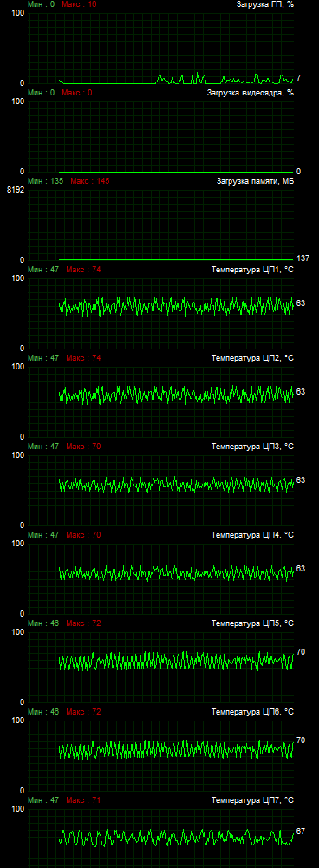The width and height of the screenshot is (319, 868).
Task: Click the Температура ЦП1 temperature curve
Action: coord(176,306)
